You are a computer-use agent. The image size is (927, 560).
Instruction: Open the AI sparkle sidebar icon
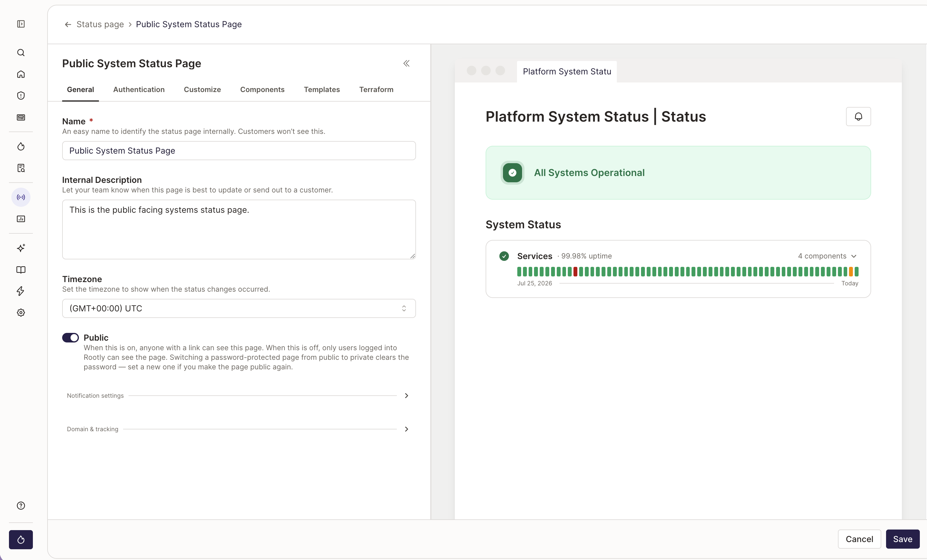coord(21,248)
